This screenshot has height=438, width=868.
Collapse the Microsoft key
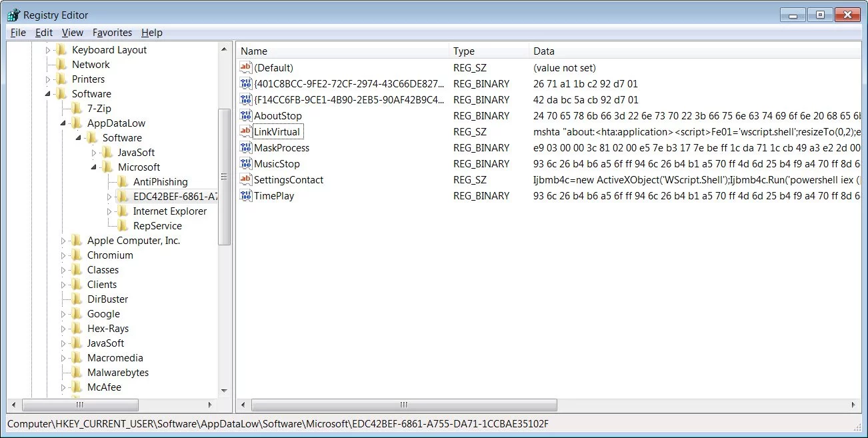(94, 167)
